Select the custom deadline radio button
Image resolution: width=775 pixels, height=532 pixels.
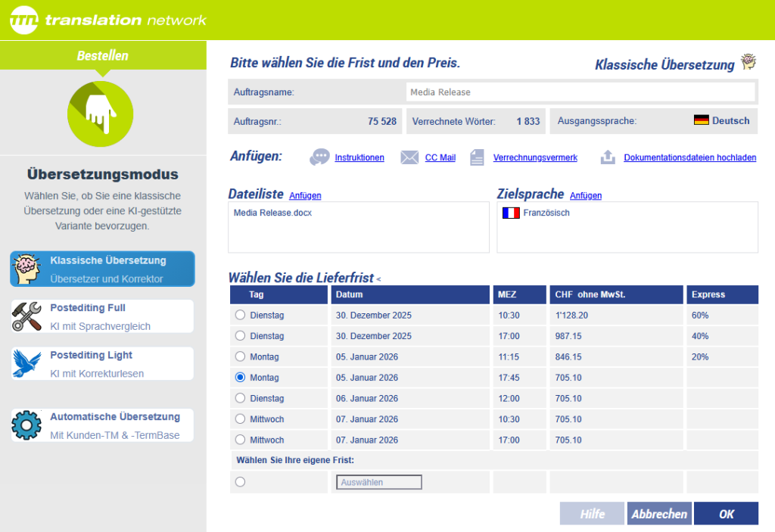241,482
